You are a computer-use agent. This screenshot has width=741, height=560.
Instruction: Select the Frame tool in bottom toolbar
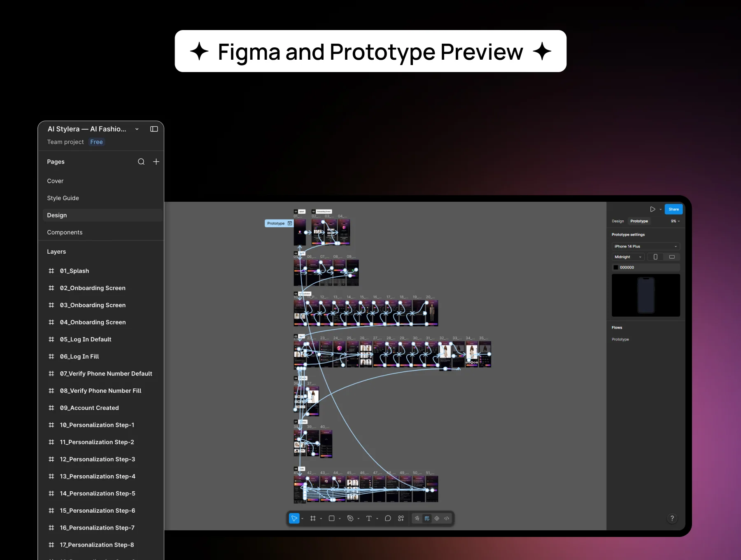(x=313, y=518)
